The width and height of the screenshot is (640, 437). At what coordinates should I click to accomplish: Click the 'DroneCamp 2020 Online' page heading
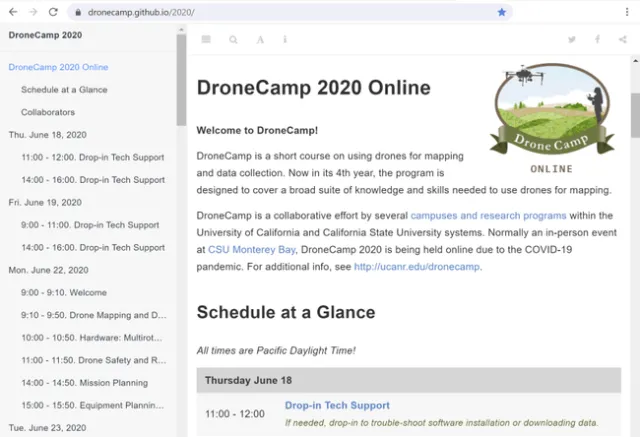313,88
